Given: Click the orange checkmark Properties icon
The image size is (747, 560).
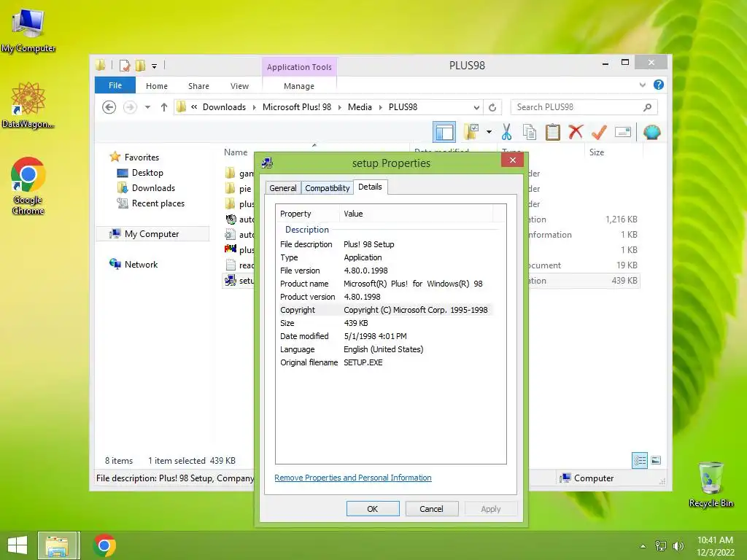Looking at the screenshot, I should point(599,132).
